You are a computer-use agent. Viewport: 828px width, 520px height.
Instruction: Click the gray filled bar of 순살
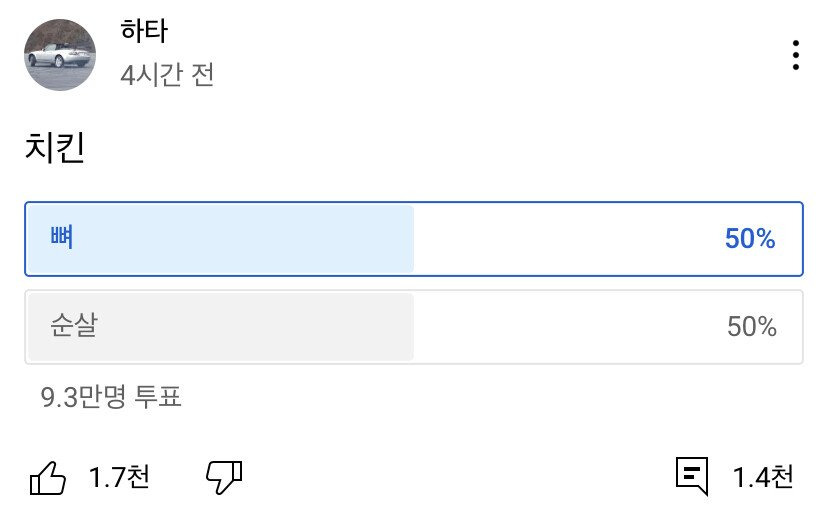250,327
